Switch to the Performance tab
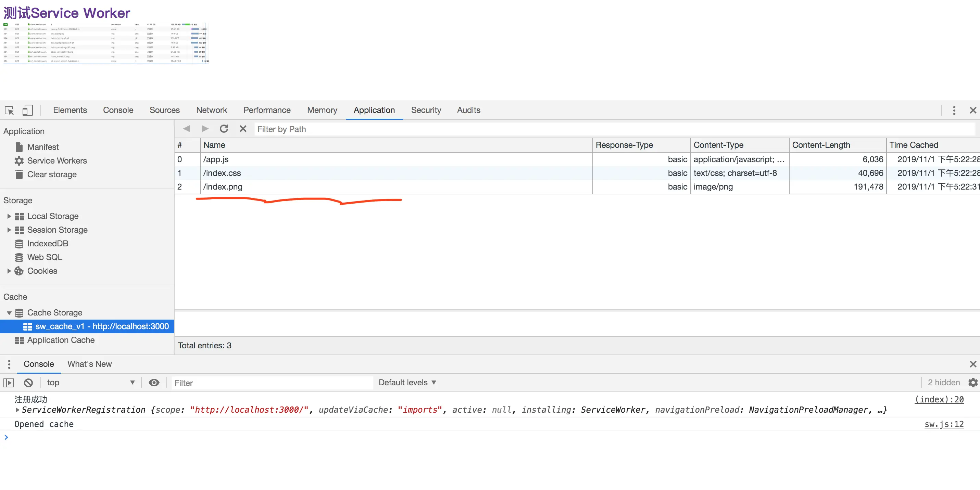980x490 pixels. 267,110
